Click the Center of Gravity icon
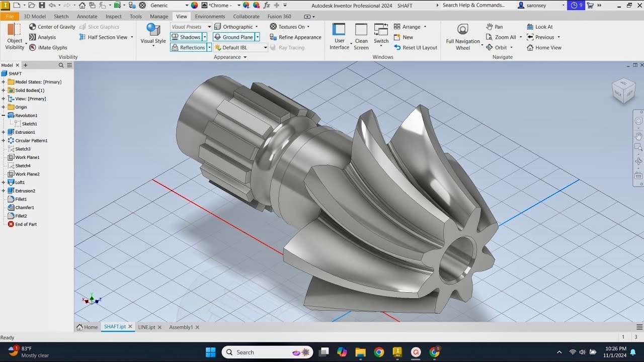This screenshot has width=644, height=362. coord(33,27)
